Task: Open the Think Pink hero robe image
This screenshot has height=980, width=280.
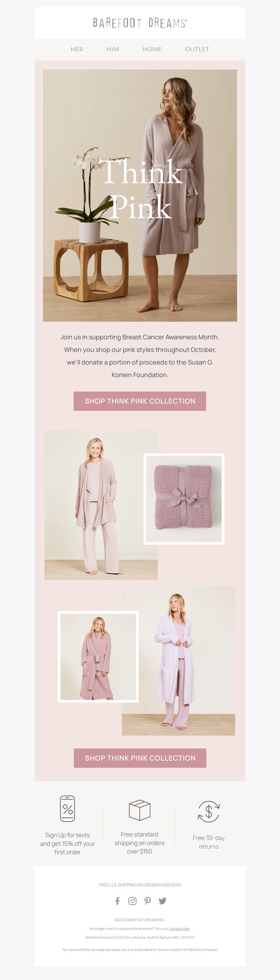Action: [140, 196]
